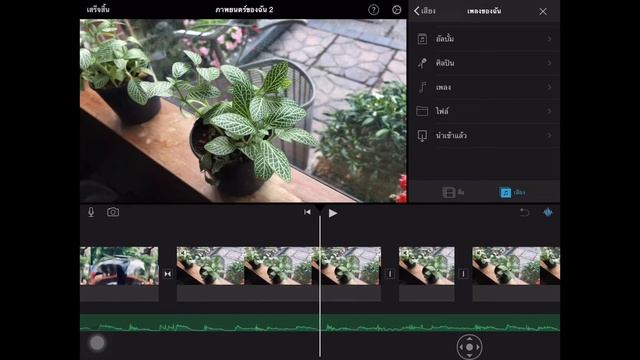This screenshot has width=640, height=360.
Task: Click the เพลงของฉัน panel heading
Action: (x=484, y=11)
